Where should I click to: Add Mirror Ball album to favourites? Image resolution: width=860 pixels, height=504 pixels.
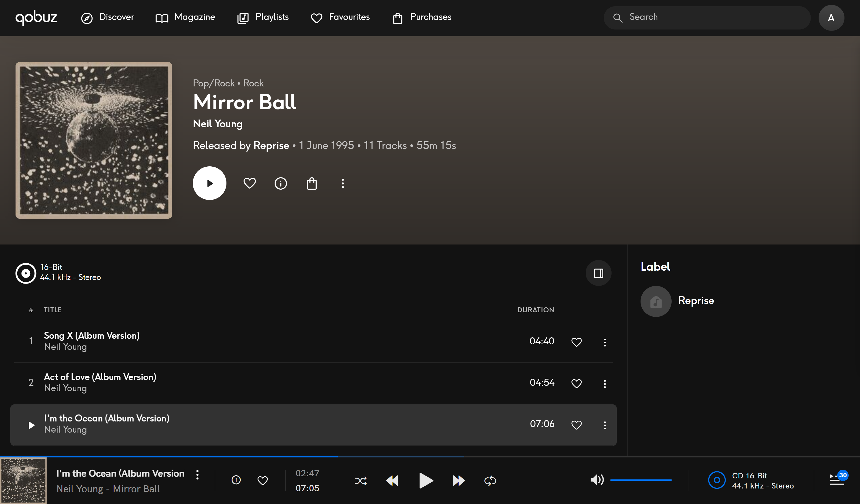[250, 183]
